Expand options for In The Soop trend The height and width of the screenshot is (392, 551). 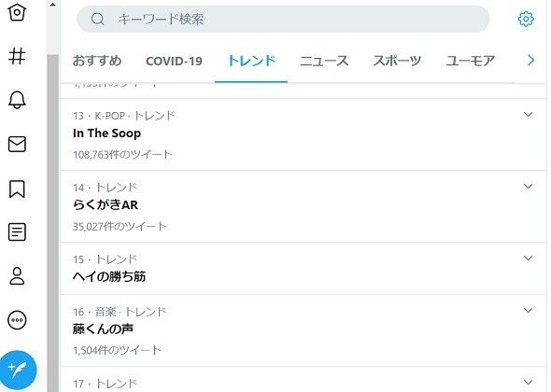click(528, 115)
